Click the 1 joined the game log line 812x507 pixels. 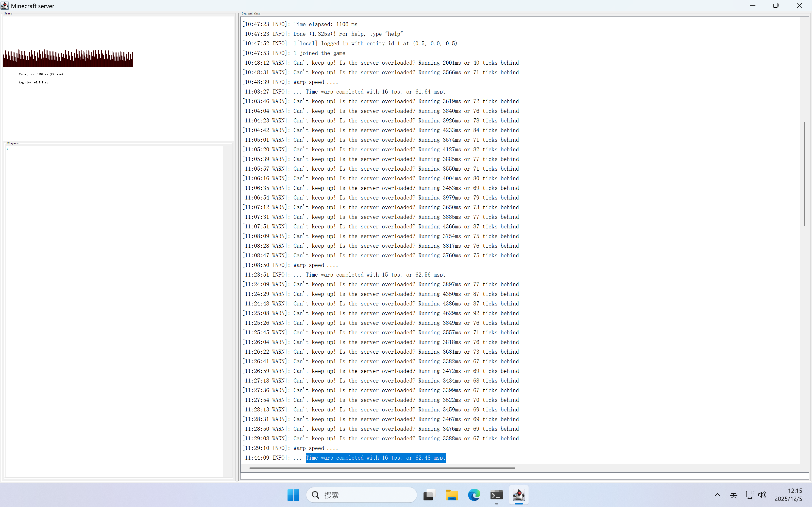click(x=319, y=53)
